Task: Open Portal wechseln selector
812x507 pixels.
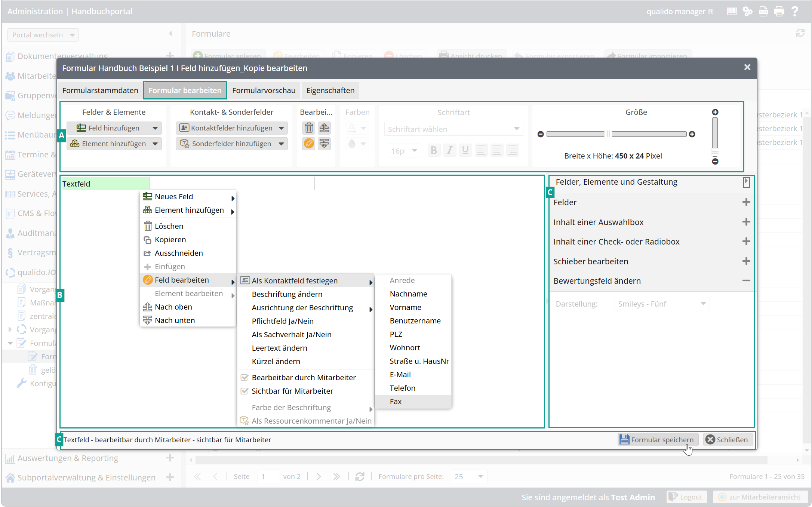Action: coord(43,35)
